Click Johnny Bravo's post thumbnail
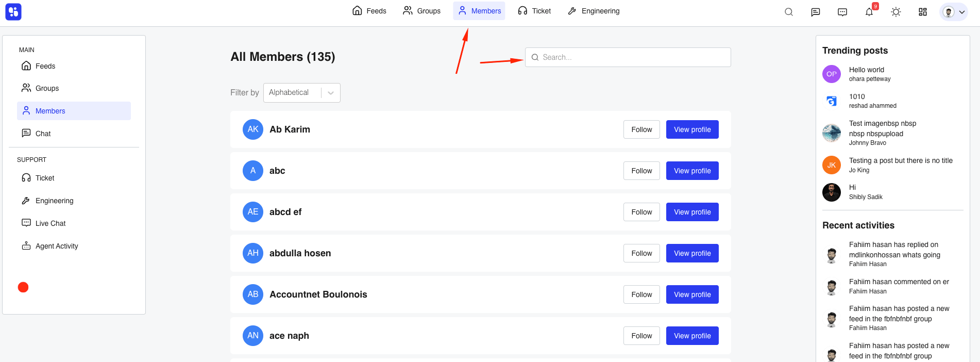This screenshot has height=362, width=980. click(x=832, y=133)
